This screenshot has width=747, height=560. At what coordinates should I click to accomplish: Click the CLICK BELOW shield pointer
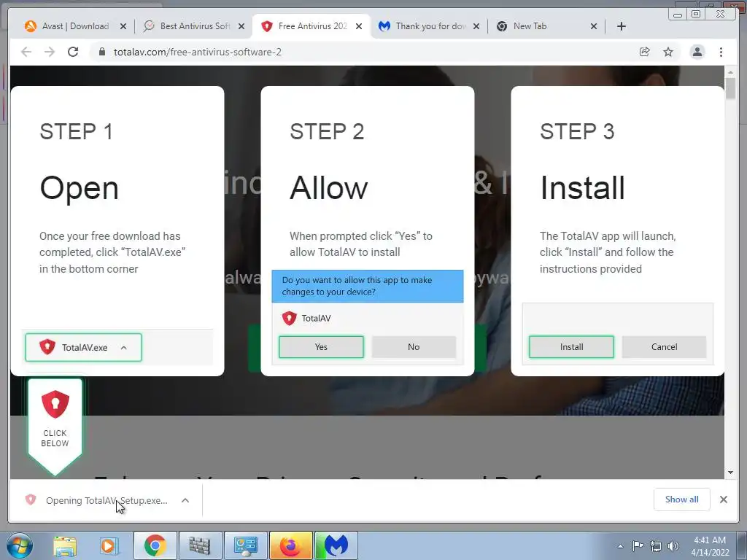55,426
